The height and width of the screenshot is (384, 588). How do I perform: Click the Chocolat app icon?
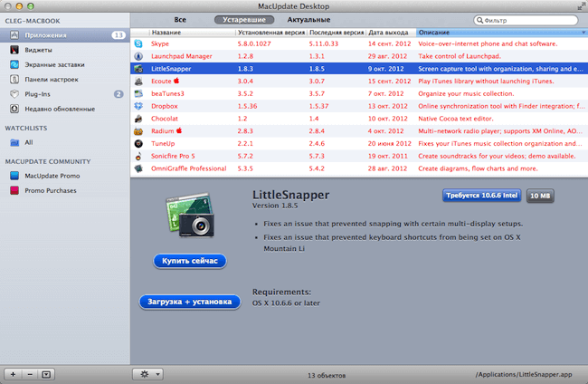[x=138, y=119]
